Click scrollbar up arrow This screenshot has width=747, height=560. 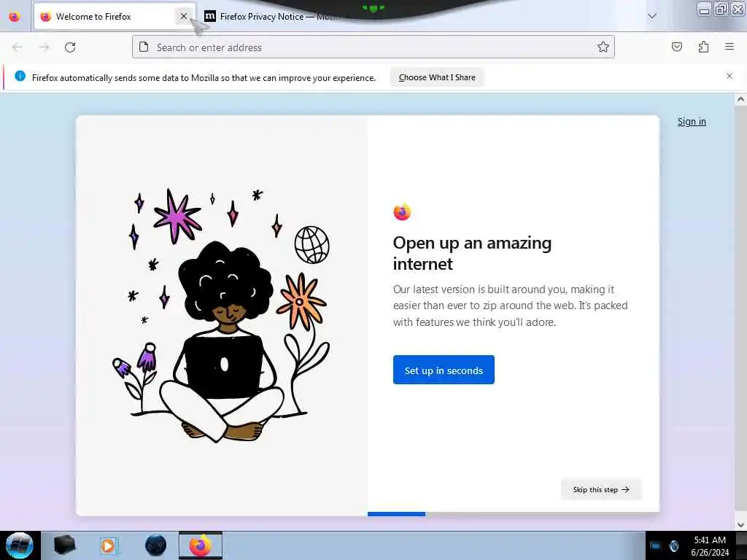pos(740,100)
